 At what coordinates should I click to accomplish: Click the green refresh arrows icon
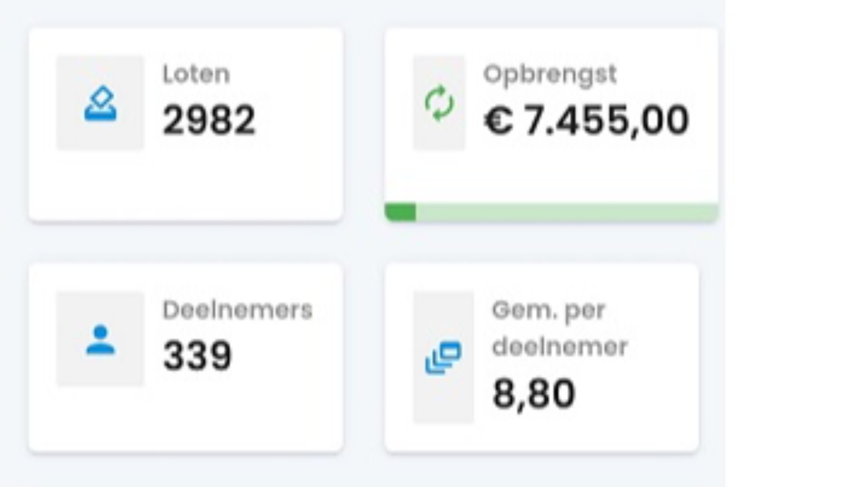click(x=439, y=103)
